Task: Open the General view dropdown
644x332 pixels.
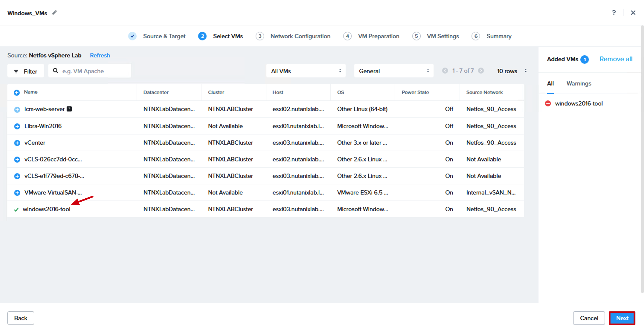Action: click(x=394, y=71)
